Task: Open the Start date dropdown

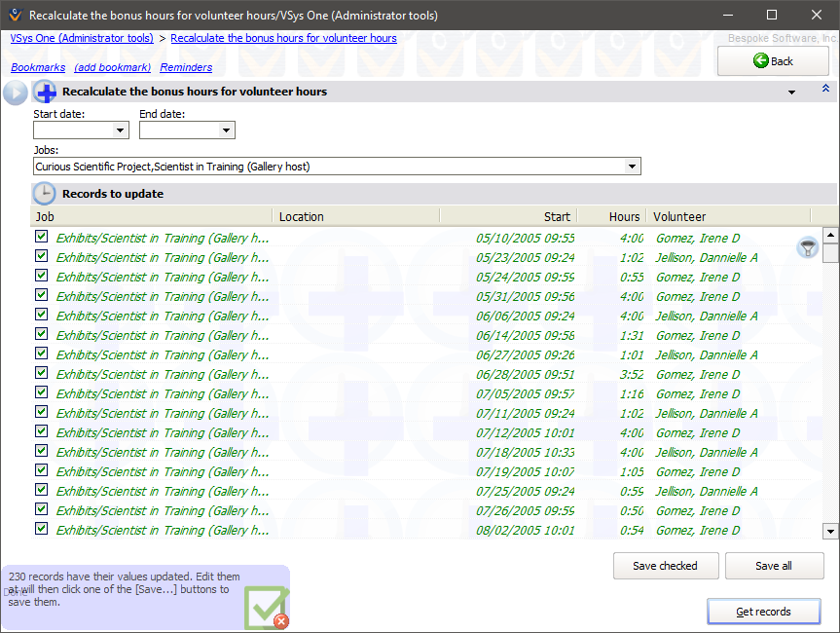Action: click(121, 130)
